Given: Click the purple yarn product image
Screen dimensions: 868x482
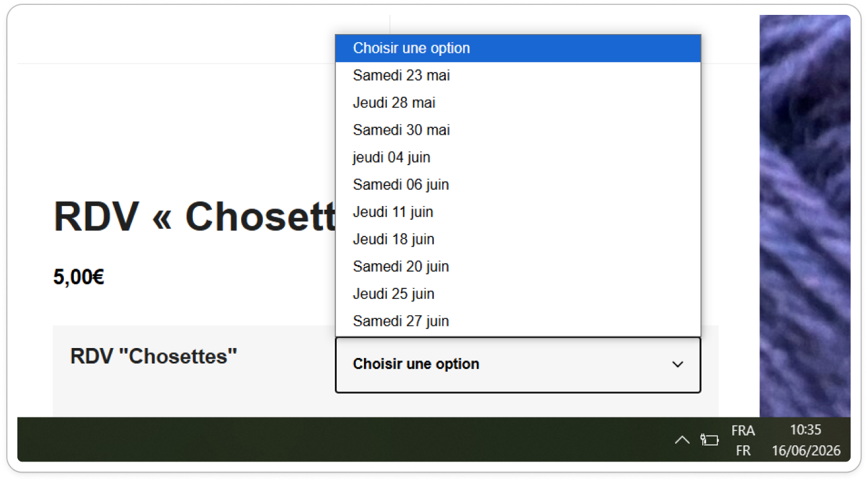Looking at the screenshot, I should click(805, 216).
